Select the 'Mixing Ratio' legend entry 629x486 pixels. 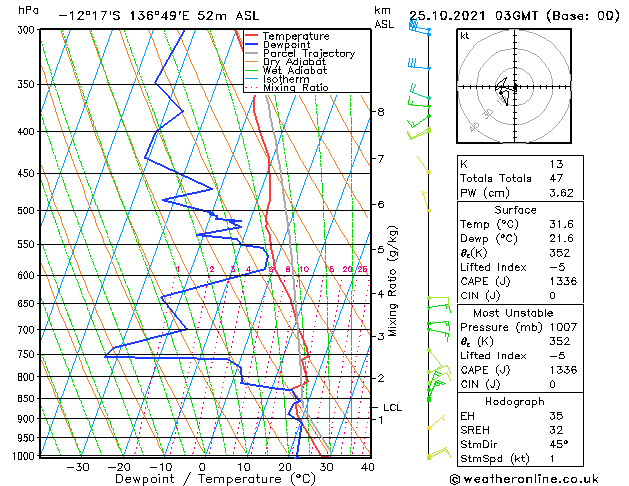click(x=296, y=87)
